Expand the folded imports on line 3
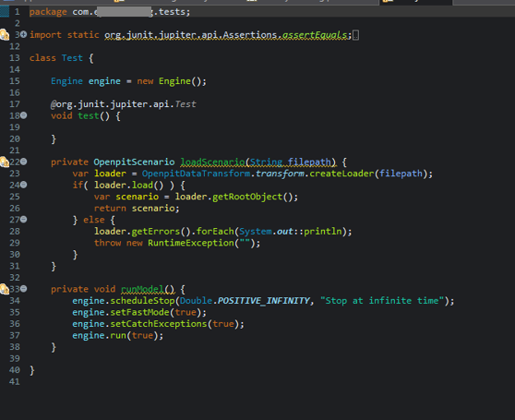This screenshot has height=420, width=515. pos(24,34)
